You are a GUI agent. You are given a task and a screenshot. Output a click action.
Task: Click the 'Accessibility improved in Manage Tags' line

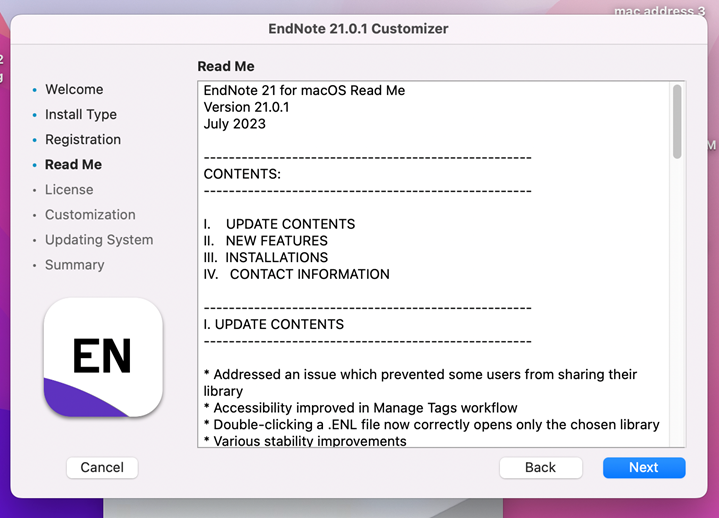click(x=360, y=408)
